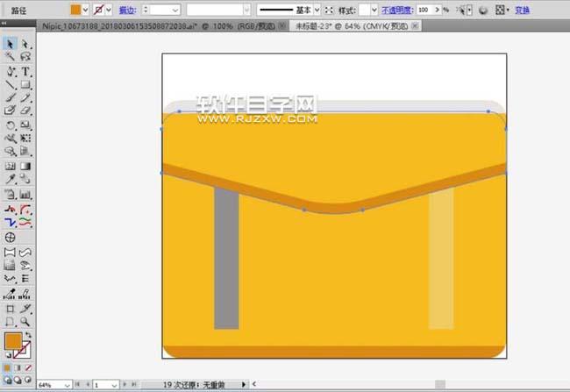Select the Magic Wand tool
The width and height of the screenshot is (570, 392).
coord(10,56)
